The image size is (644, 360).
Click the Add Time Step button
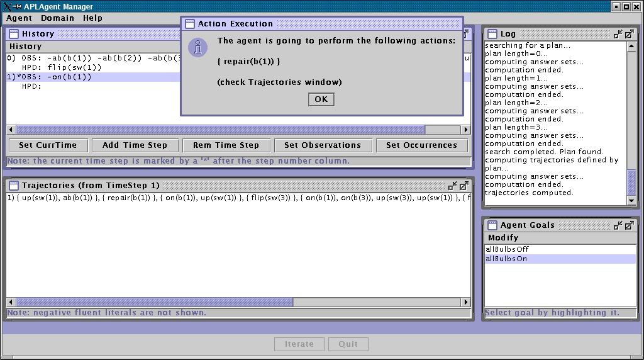pyautogui.click(x=135, y=145)
